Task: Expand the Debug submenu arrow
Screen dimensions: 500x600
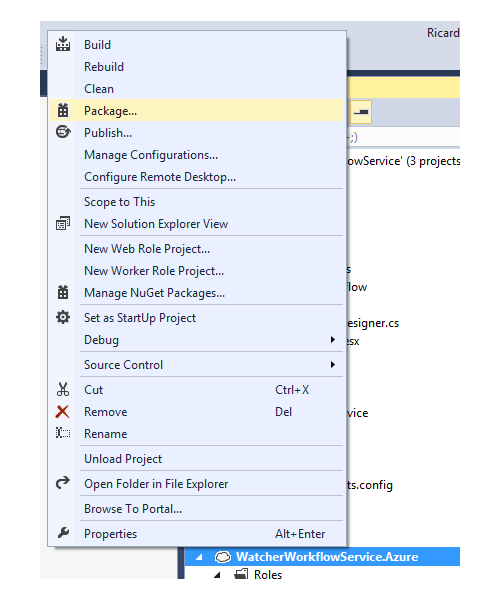Action: click(333, 339)
